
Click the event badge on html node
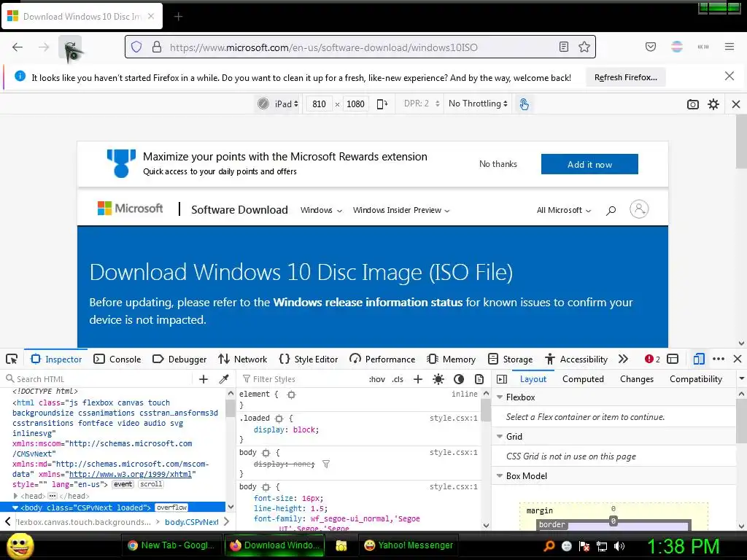[x=123, y=484]
